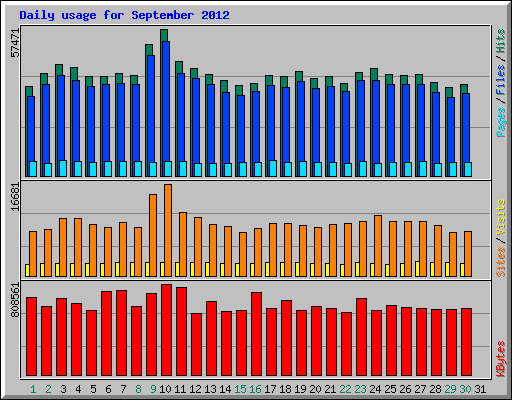This screenshot has height=400, width=512.
Task: Click day 18 on the x-axis
Action: pos(285,389)
